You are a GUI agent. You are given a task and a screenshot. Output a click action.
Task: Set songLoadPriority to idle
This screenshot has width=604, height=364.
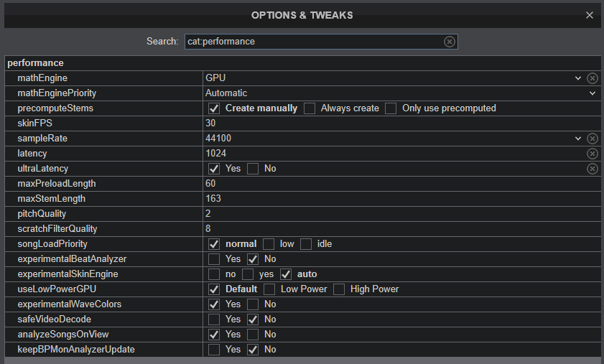[x=306, y=244]
